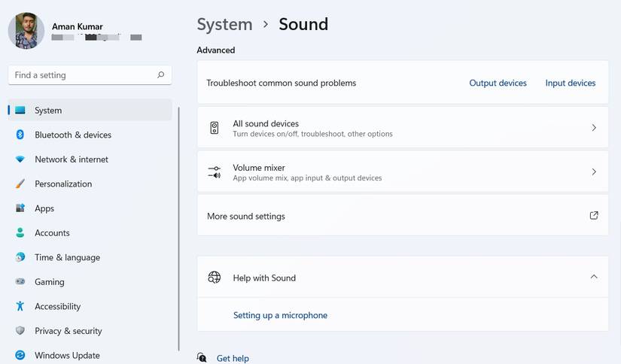Click Troubleshoot common sound problems text
Viewport: 621px width, 364px height.
[x=282, y=83]
